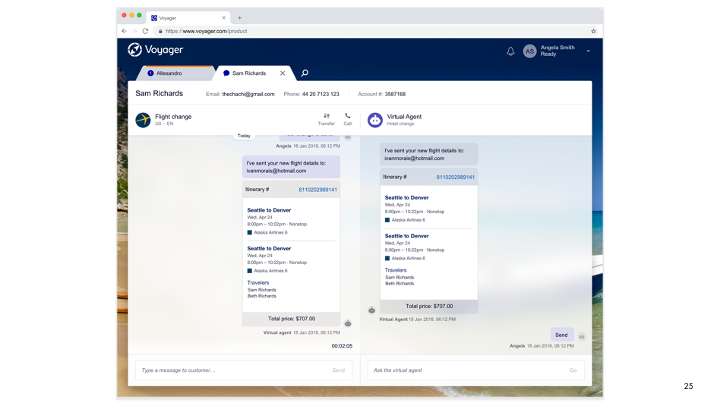Click Total price $707.00 in virtual agent card
Screen dimensions: 720x405
pyautogui.click(x=429, y=306)
